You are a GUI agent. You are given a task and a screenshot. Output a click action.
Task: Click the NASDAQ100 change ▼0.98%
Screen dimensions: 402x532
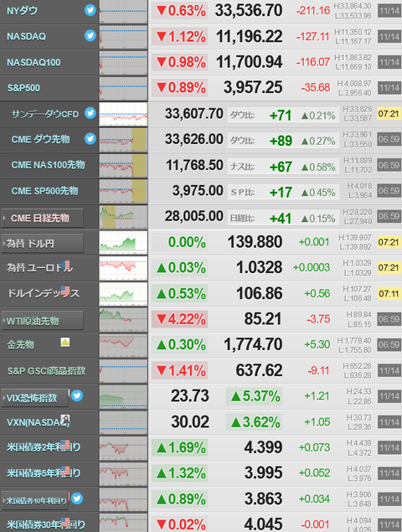[180, 62]
